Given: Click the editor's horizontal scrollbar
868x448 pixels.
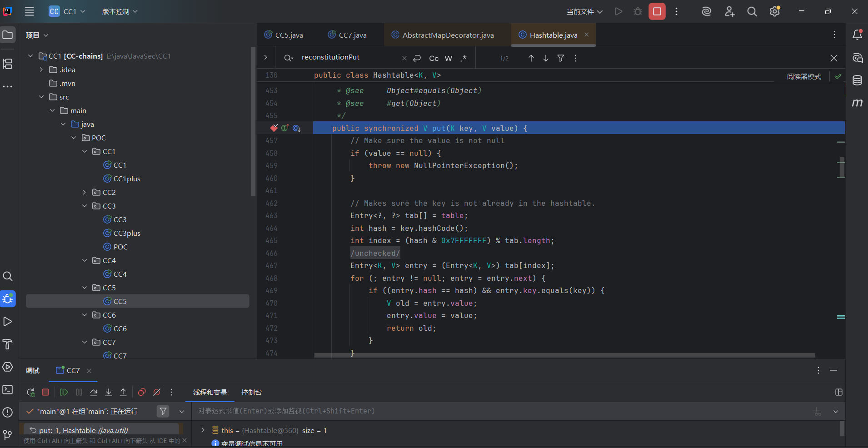Looking at the screenshot, I should pos(564,355).
